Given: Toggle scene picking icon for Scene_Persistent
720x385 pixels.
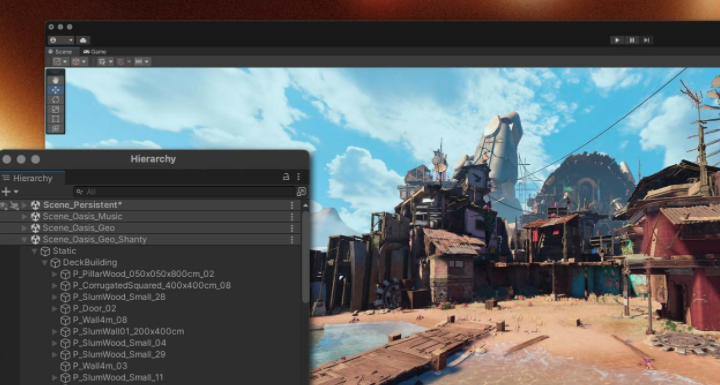Looking at the screenshot, I should (x=14, y=205).
